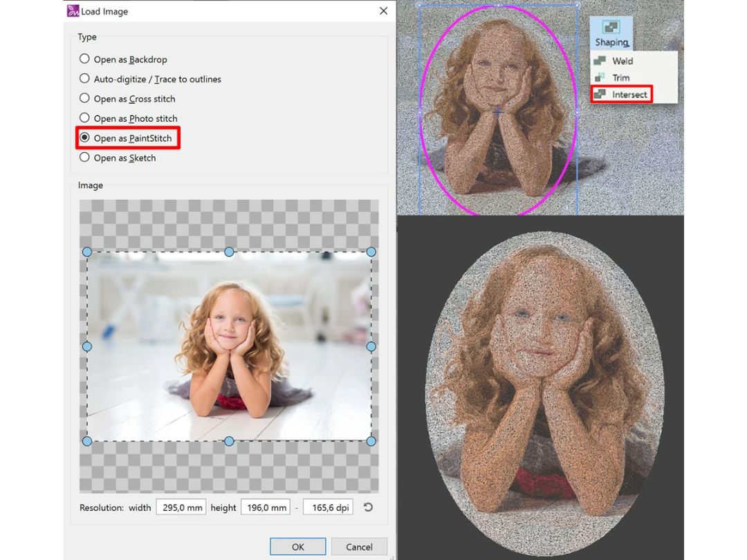This screenshot has height=560, width=747.
Task: Click the reset resolution arrow icon
Action: pyautogui.click(x=368, y=507)
